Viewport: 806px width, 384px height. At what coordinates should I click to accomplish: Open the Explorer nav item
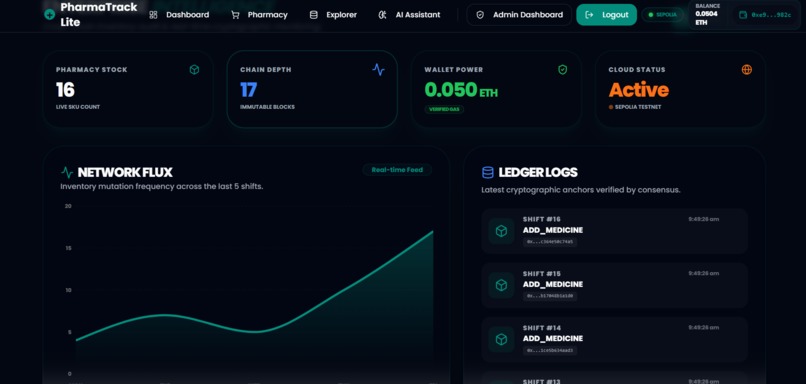point(333,15)
